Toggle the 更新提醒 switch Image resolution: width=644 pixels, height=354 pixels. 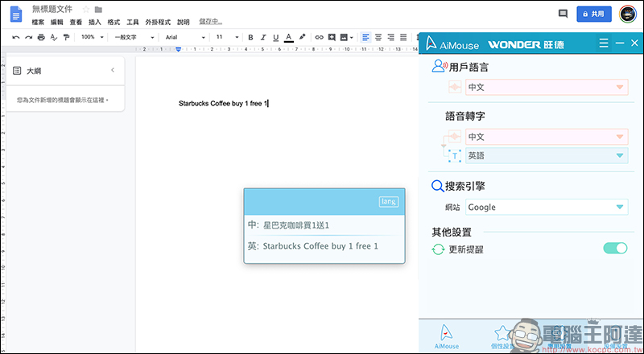[x=614, y=249]
